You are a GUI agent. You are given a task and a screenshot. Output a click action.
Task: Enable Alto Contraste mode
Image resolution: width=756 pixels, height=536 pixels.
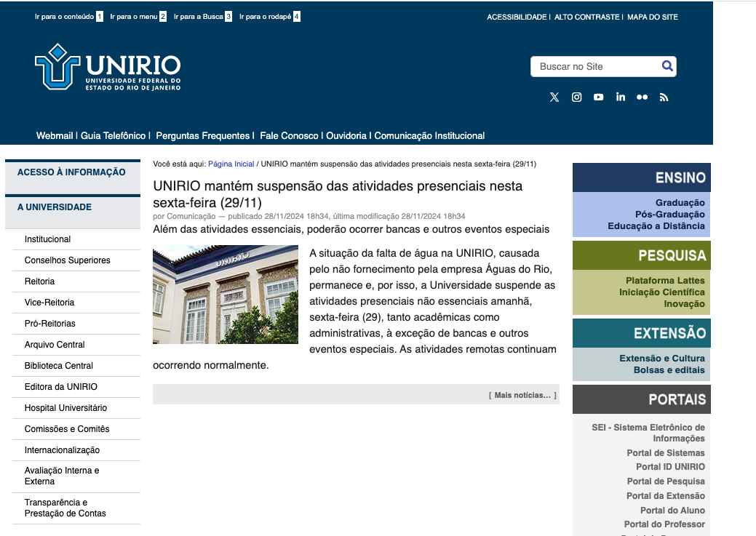(x=586, y=17)
